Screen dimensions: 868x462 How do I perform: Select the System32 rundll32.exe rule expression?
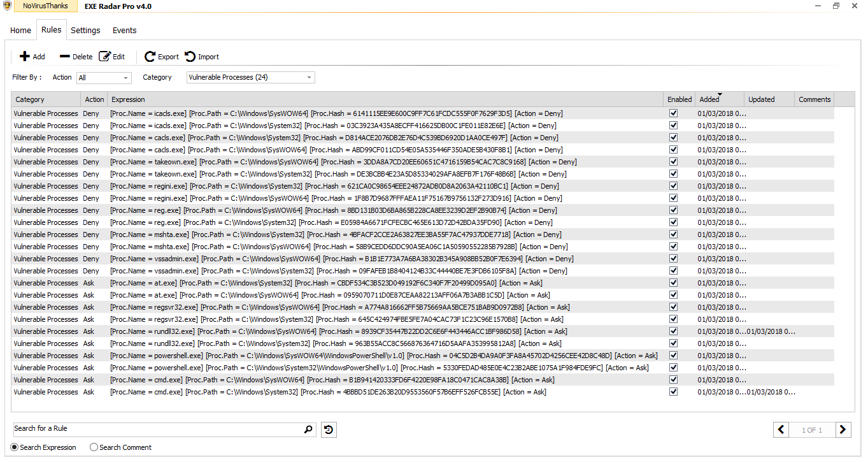tap(334, 343)
